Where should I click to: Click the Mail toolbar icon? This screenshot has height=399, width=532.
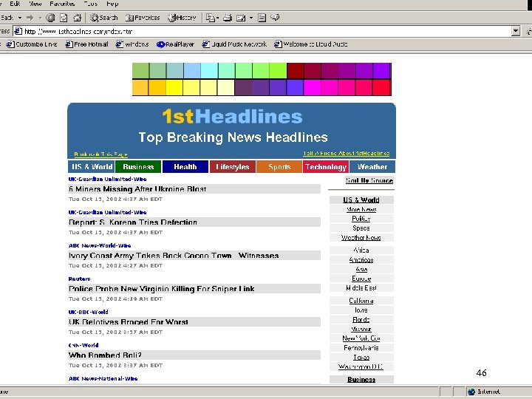pyautogui.click(x=211, y=17)
